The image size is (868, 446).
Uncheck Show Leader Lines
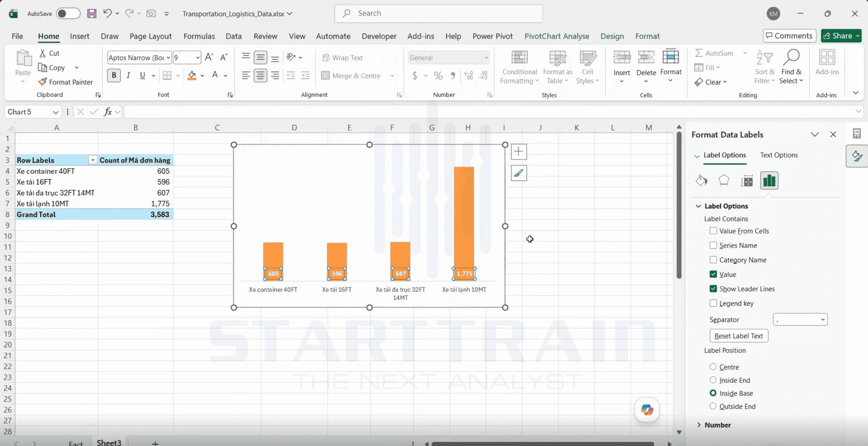(713, 289)
